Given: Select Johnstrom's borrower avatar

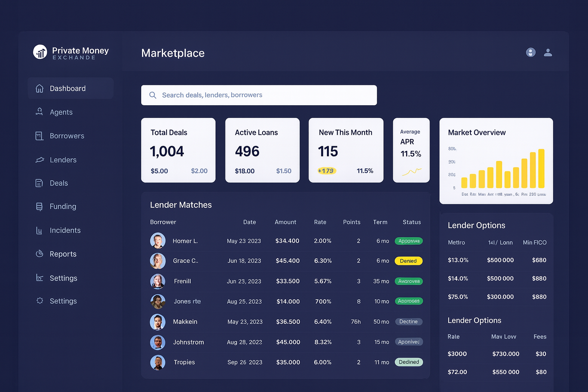Looking at the screenshot, I should coord(158,342).
